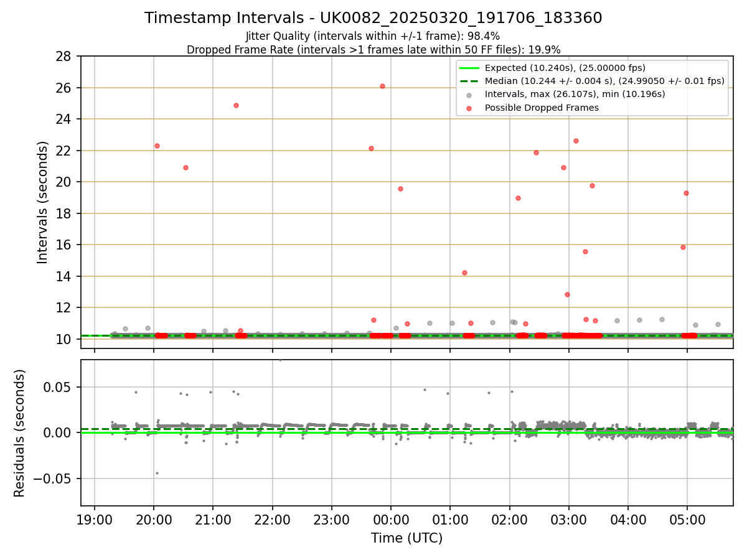Click the 00:00 tick label on time axis

tap(391, 520)
